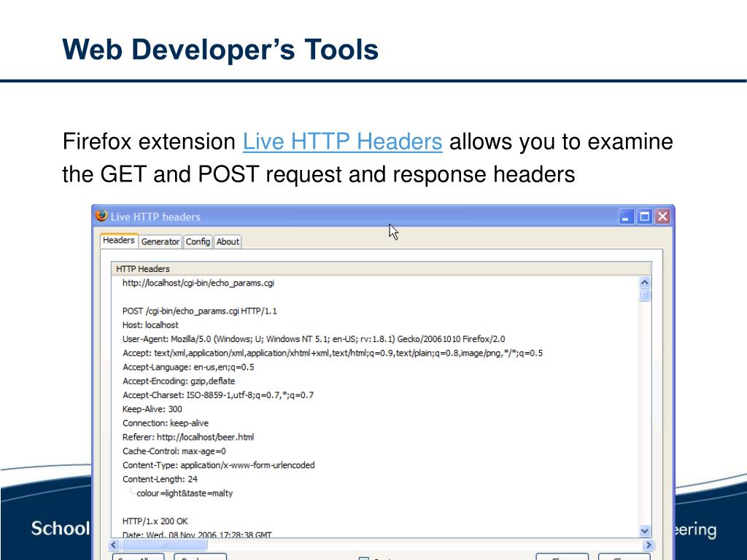Show the About tab
This screenshot has width=747, height=560.
[x=228, y=241]
